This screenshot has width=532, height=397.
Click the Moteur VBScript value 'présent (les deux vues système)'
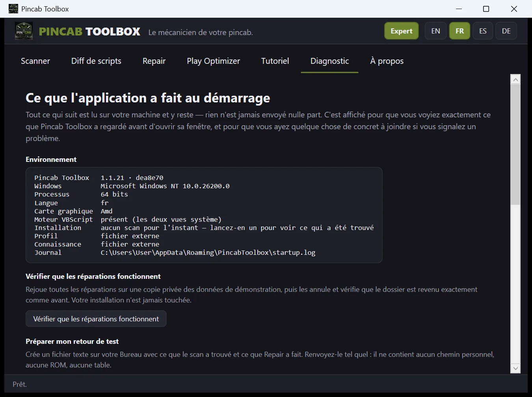(x=161, y=220)
